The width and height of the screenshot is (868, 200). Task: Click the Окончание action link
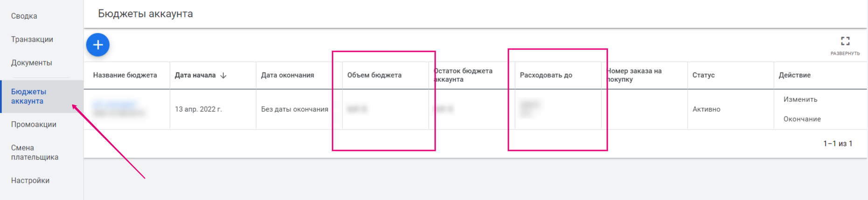[802, 119]
